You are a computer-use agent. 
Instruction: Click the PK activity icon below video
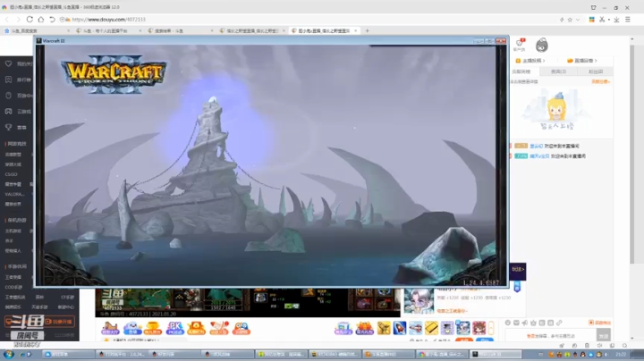175,328
